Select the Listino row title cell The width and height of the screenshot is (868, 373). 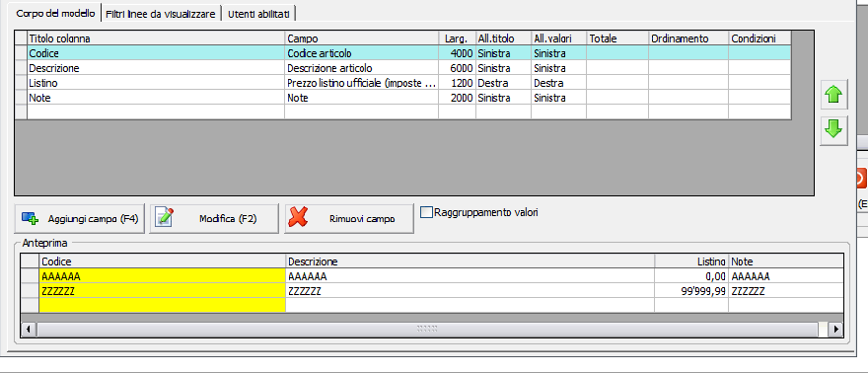156,83
